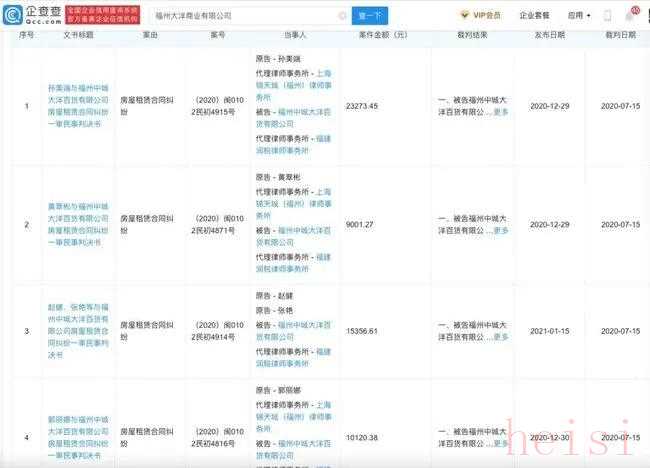
Task: Expand 更多 in row 2 judgment result
Action: point(501,230)
